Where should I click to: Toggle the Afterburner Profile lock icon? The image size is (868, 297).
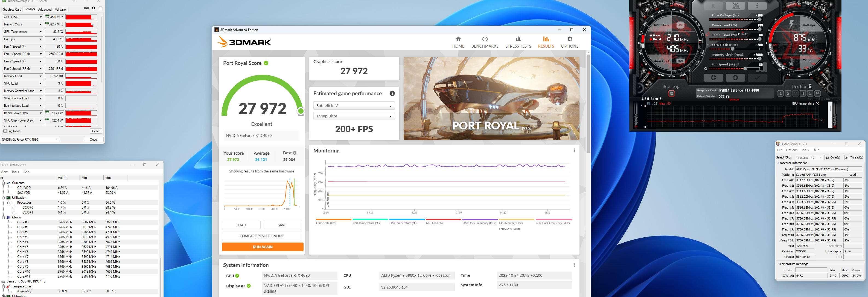click(x=810, y=86)
